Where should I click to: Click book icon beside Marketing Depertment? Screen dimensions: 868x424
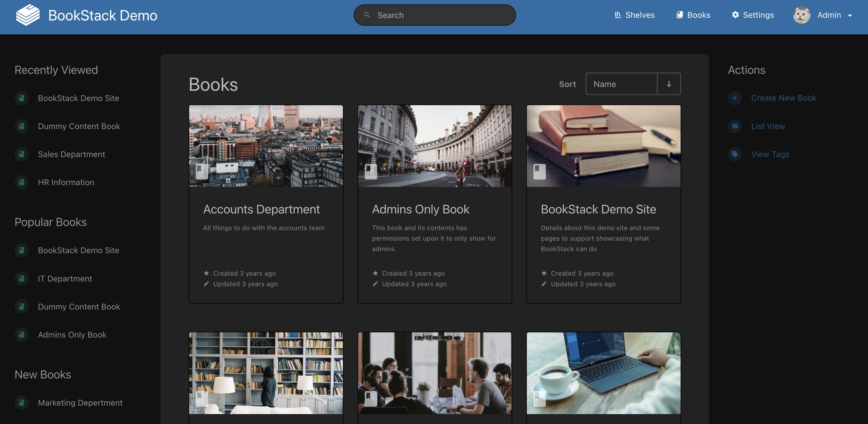point(22,402)
